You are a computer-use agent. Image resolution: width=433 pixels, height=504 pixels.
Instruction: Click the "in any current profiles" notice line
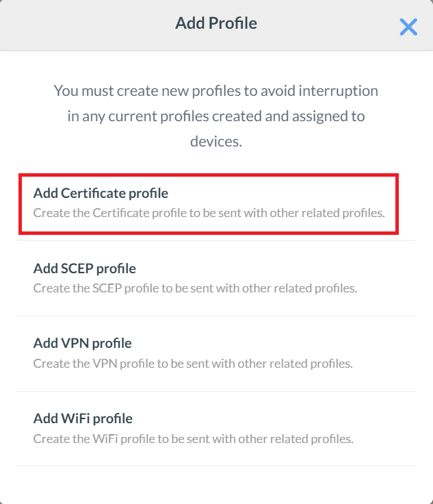[216, 116]
